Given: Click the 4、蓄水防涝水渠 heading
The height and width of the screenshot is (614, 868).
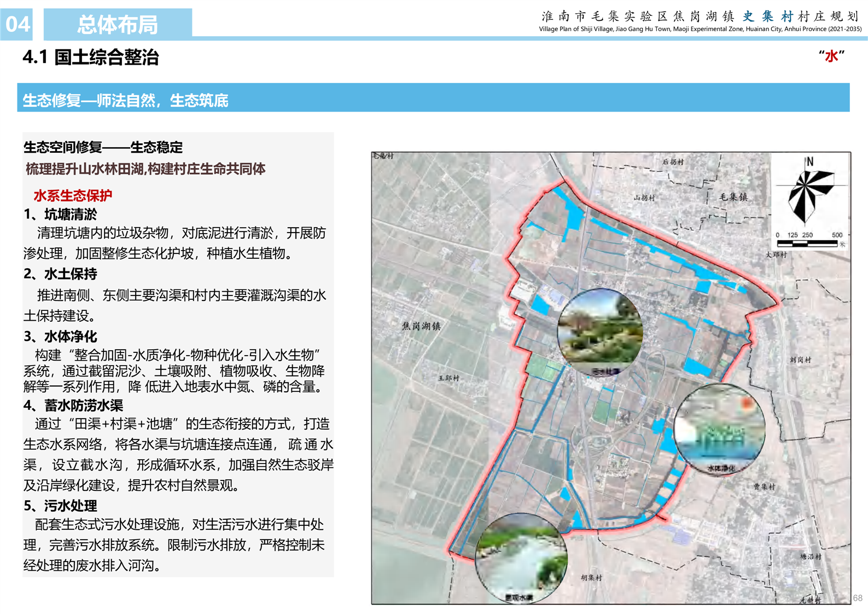Looking at the screenshot, I should click(x=73, y=406).
